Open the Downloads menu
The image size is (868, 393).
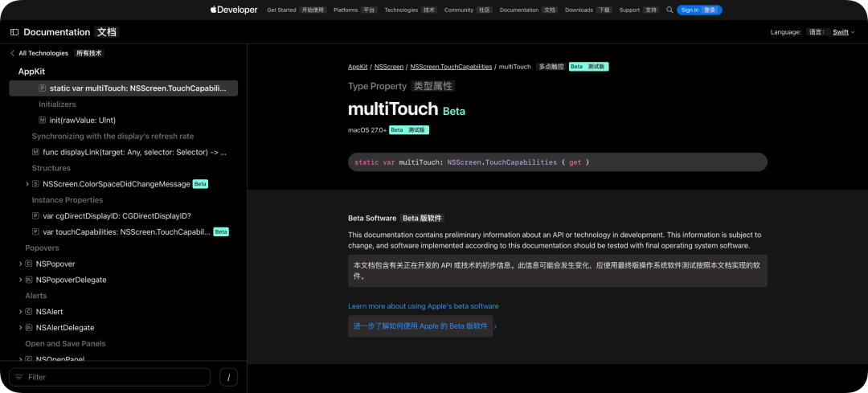coord(579,10)
